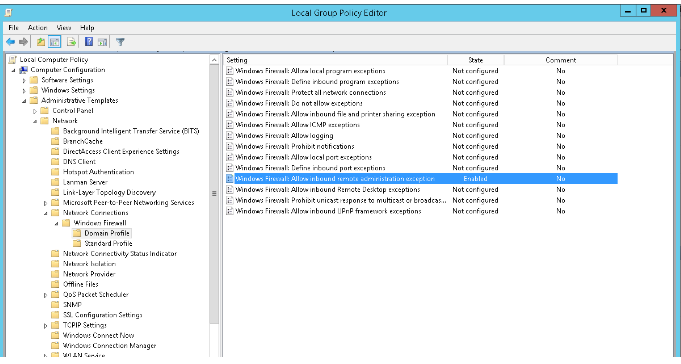Select Background Intelligent Transfer Service (BITS)
681x364 pixels.
(x=131, y=131)
